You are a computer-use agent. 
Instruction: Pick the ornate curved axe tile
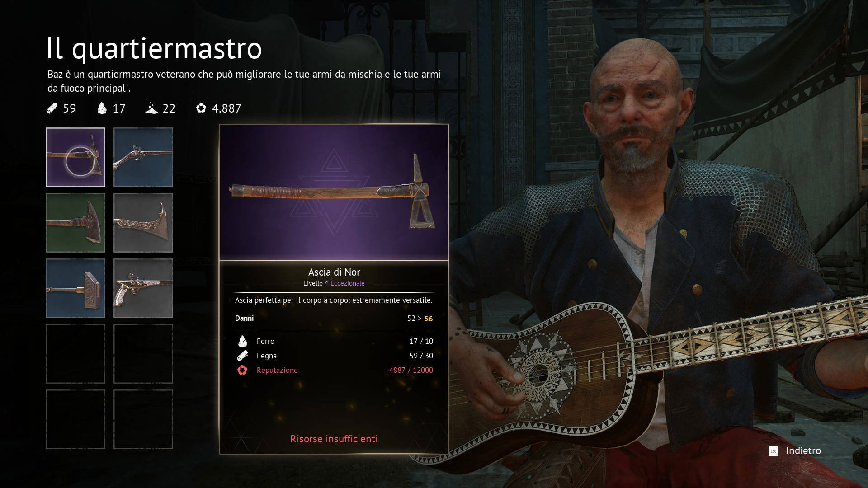(143, 223)
